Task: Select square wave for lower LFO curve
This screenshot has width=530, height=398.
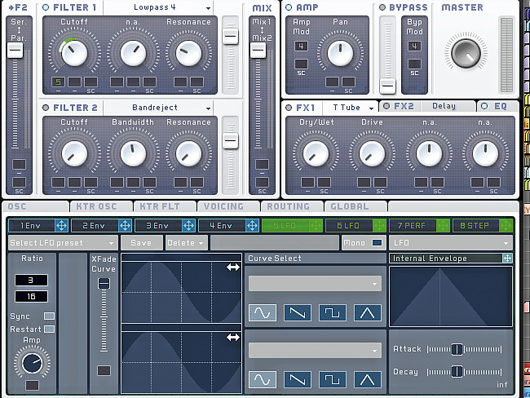Action: tap(333, 379)
